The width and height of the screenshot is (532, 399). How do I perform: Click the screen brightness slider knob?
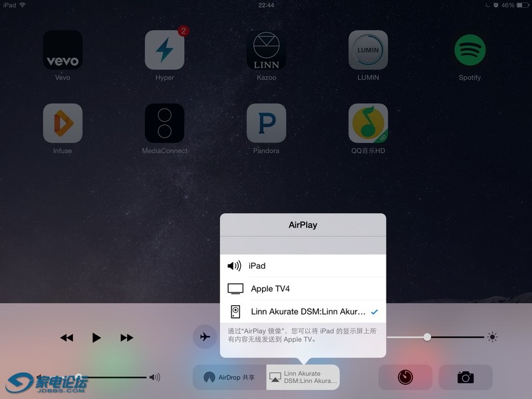point(428,337)
